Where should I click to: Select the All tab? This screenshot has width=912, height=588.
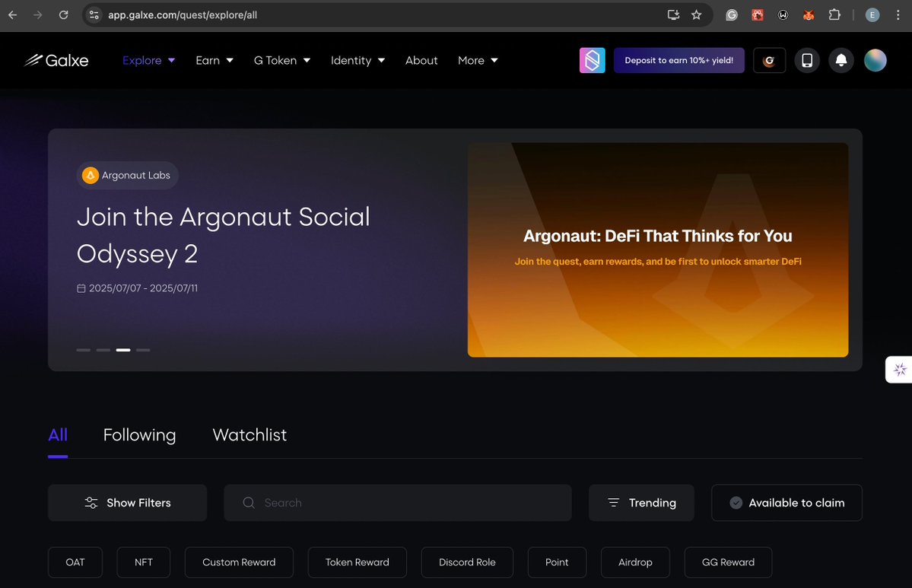pos(58,435)
